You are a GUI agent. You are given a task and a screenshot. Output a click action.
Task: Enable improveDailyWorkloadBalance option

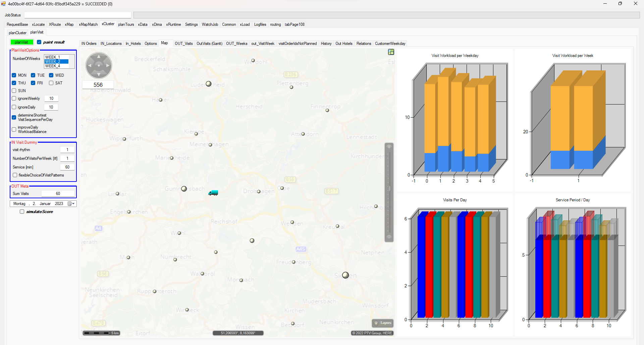[14, 130]
